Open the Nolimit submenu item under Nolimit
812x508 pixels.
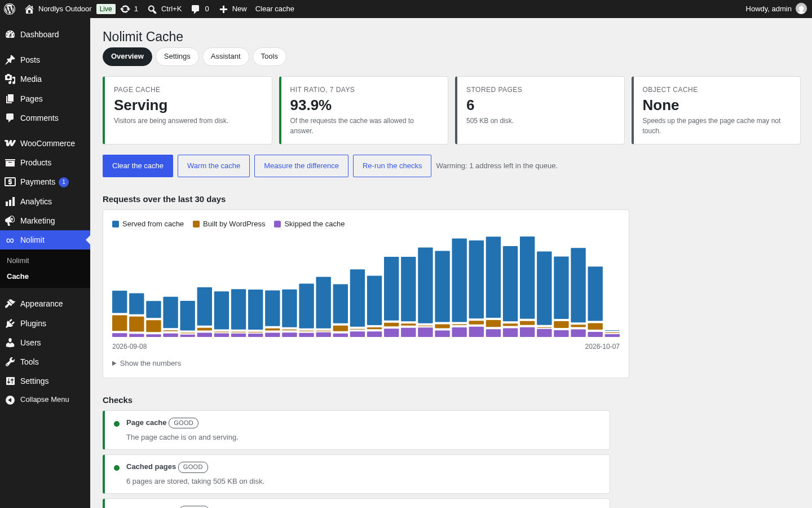point(45,261)
